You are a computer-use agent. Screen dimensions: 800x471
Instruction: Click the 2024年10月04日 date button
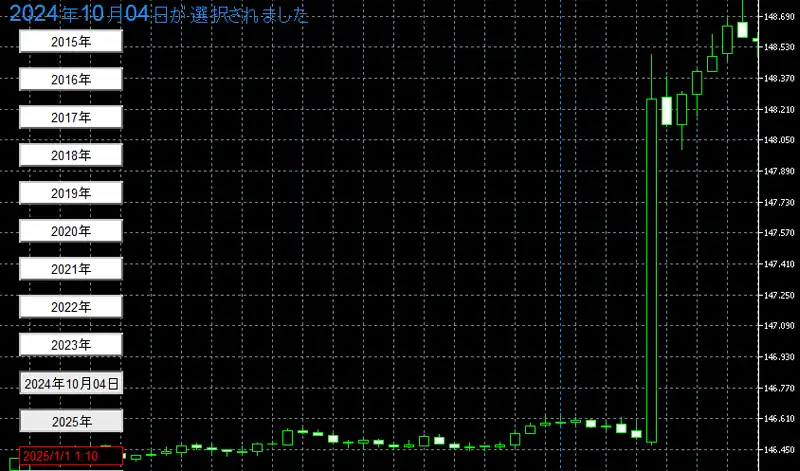[71, 383]
